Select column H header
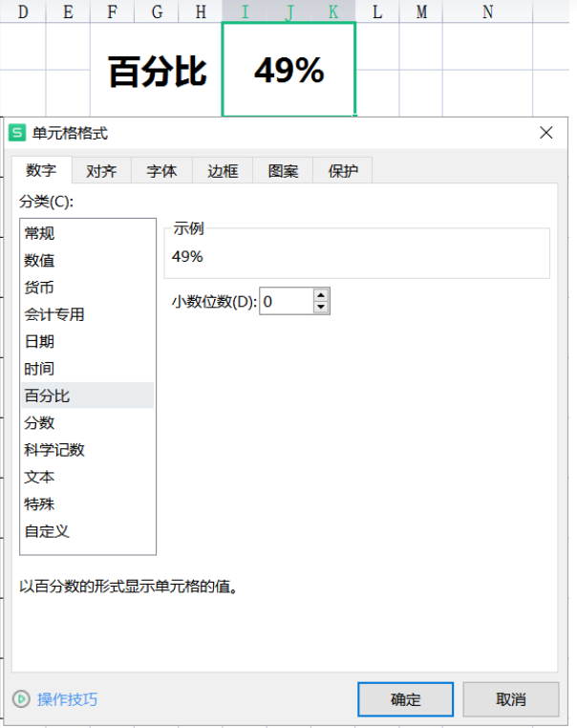The image size is (577, 728). 201,11
